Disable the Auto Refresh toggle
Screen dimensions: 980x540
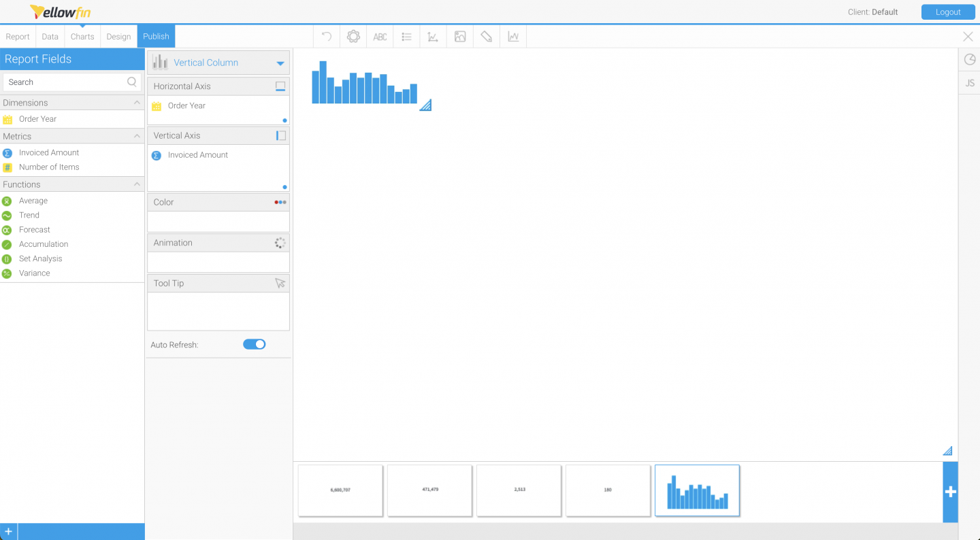click(254, 344)
